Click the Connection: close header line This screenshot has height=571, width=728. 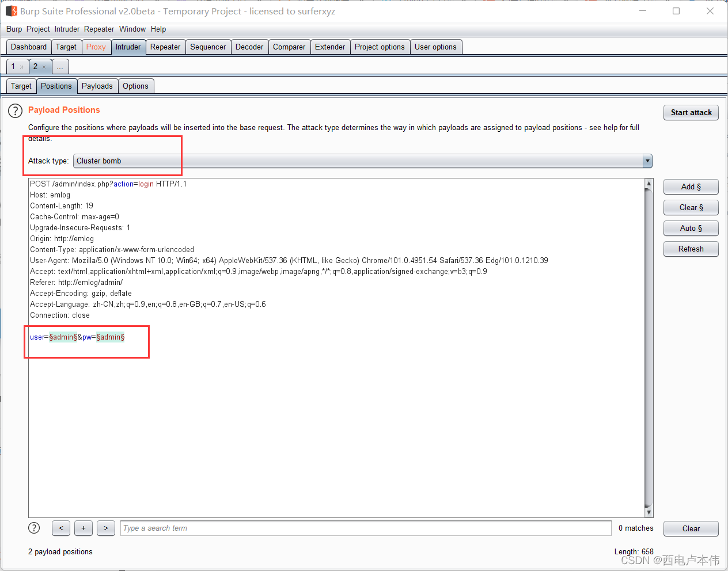point(60,315)
